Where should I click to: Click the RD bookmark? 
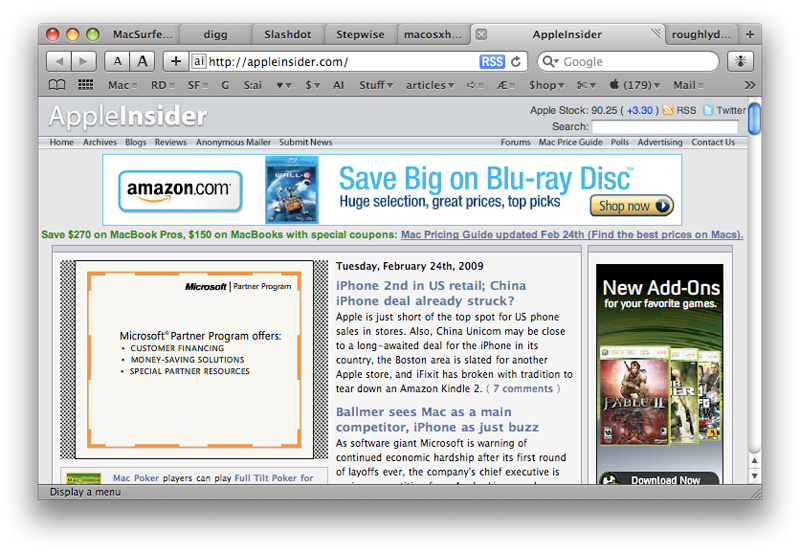[x=162, y=85]
